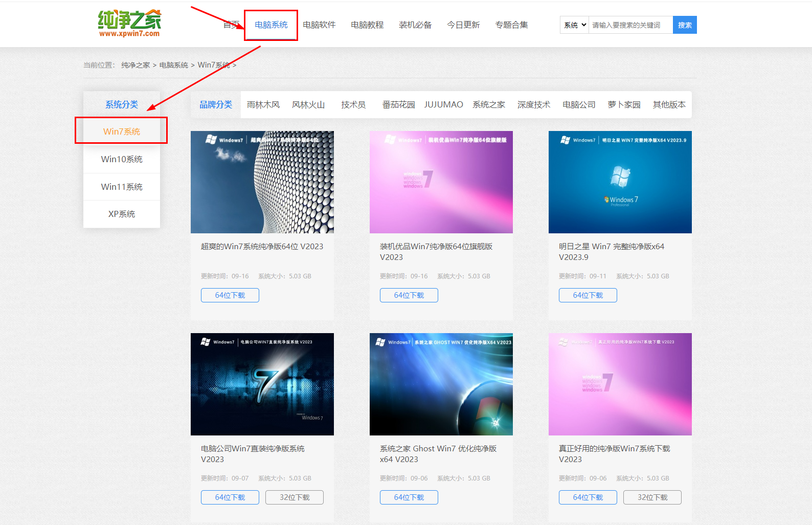812x525 pixels.
Task: Filter by the 雨林木风 brand
Action: (x=263, y=104)
